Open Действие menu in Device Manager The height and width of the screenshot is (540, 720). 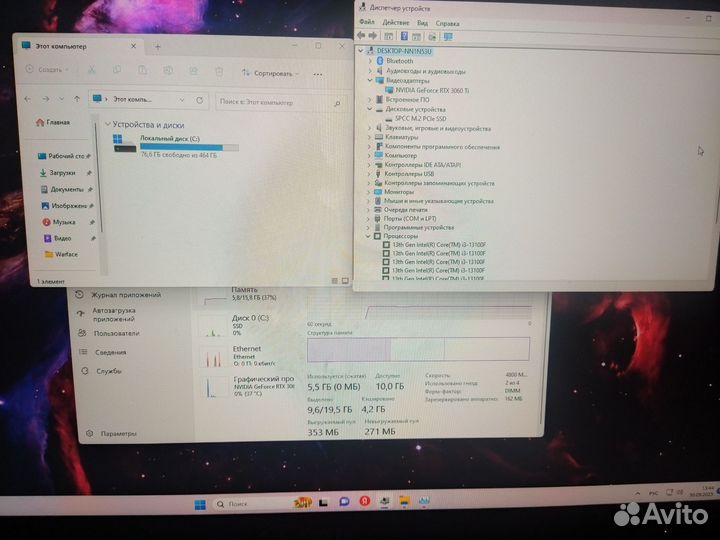[395, 22]
